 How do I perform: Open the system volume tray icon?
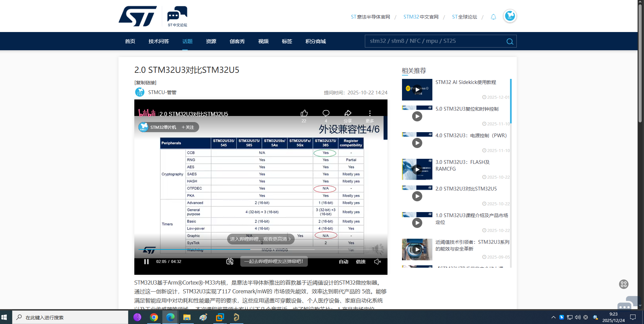[578, 317]
